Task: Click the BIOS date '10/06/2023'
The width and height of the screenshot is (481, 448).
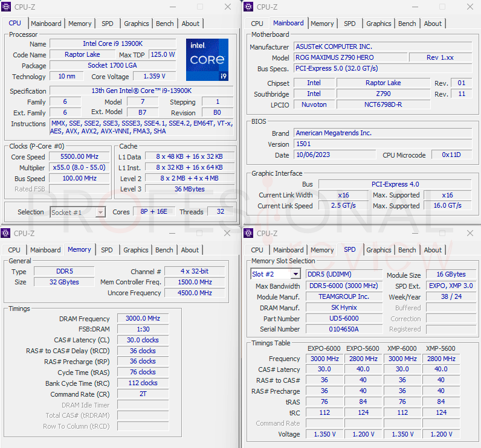Action: point(335,155)
